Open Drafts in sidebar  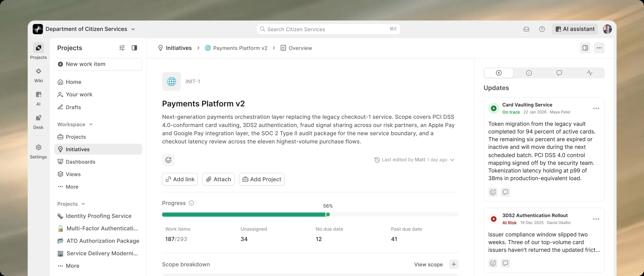click(x=98, y=107)
